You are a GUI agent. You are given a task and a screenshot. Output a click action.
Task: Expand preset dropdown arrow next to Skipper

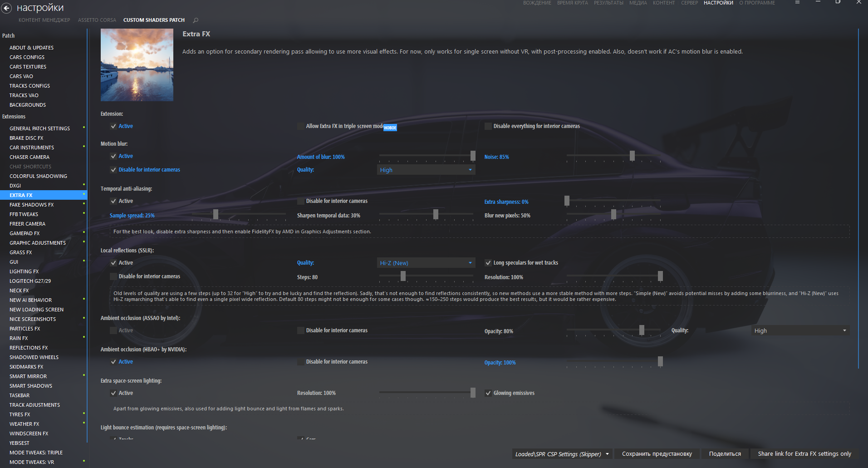(x=608, y=454)
